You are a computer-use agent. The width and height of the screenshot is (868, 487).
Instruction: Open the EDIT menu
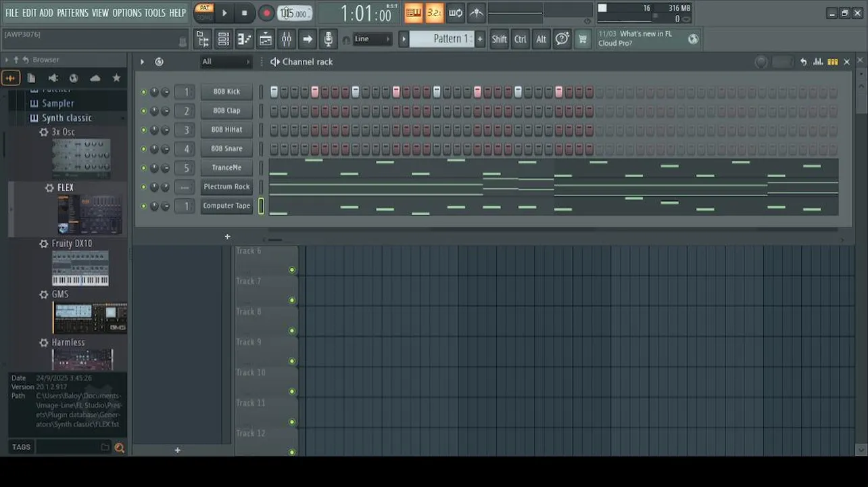[x=29, y=13]
